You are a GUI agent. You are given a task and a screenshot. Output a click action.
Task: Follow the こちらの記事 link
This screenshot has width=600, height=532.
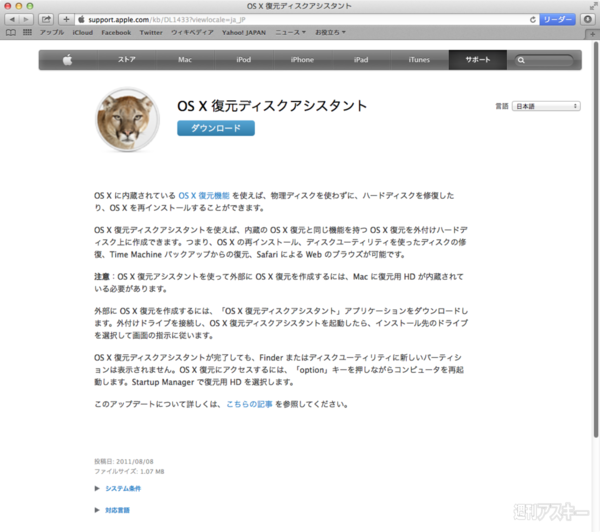coord(249,404)
